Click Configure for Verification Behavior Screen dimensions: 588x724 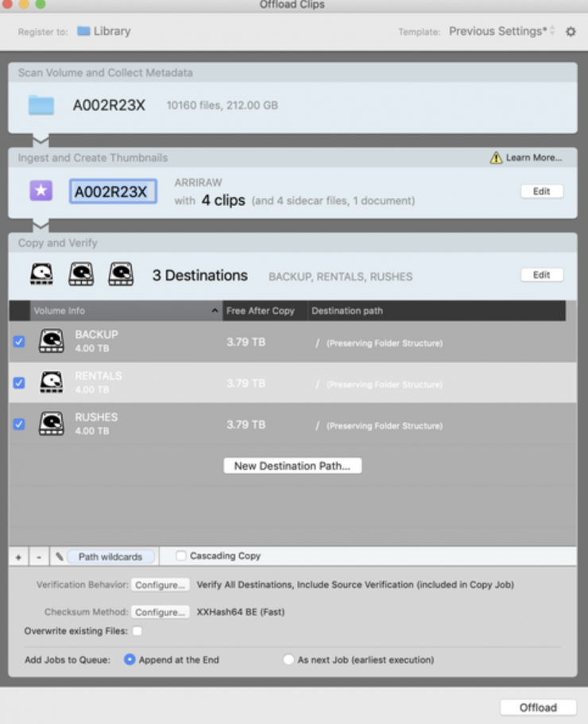[160, 585]
